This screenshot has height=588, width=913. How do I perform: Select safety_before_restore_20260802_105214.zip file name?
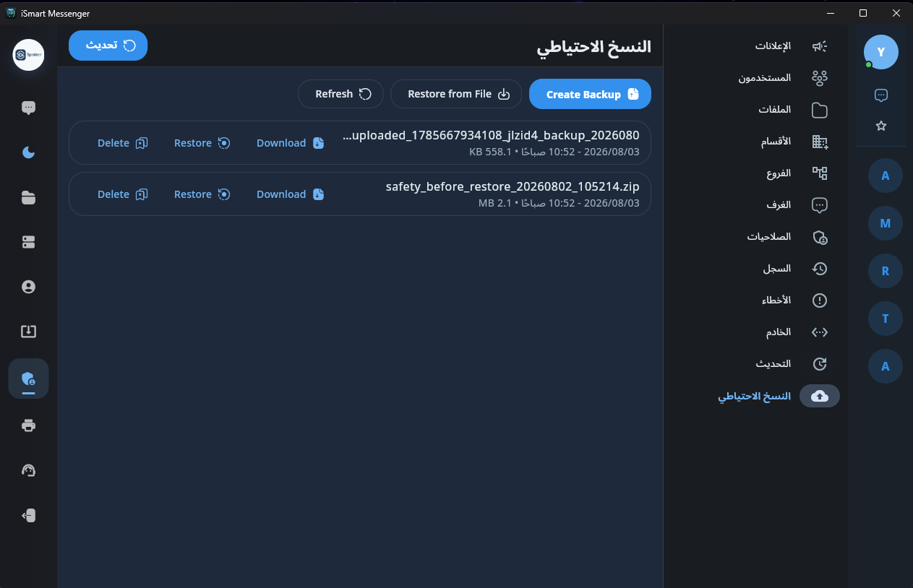pos(513,186)
